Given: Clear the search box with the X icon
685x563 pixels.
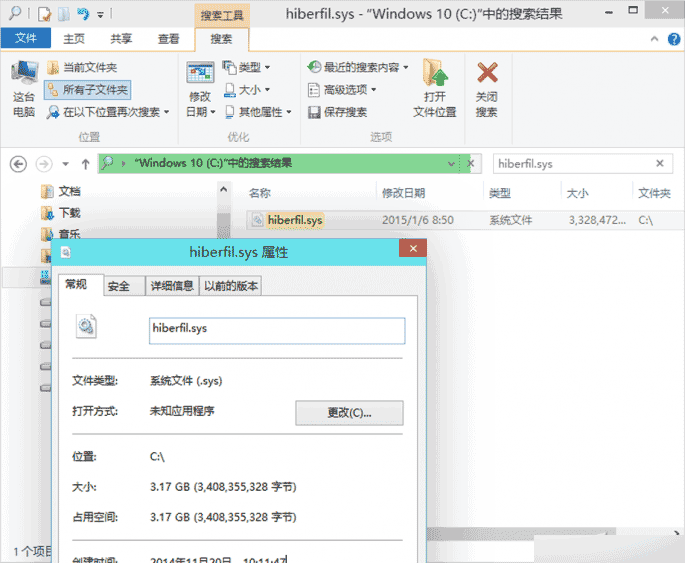Looking at the screenshot, I should point(660,164).
